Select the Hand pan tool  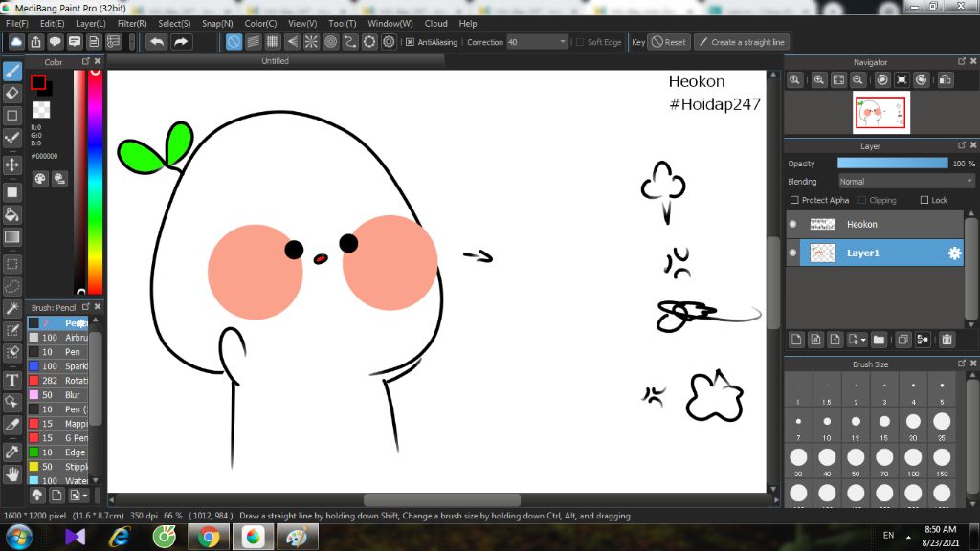click(12, 474)
